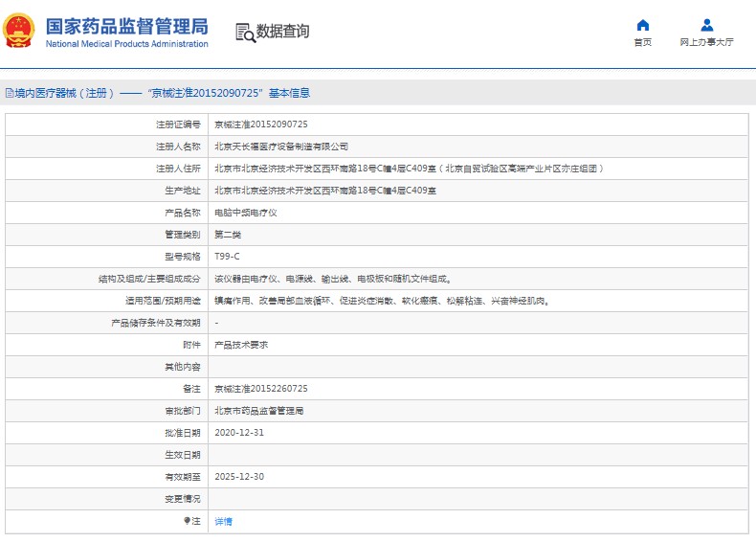Image resolution: width=756 pixels, height=542 pixels.
Task: Open the 数据查询 search icon
Action: (245, 33)
